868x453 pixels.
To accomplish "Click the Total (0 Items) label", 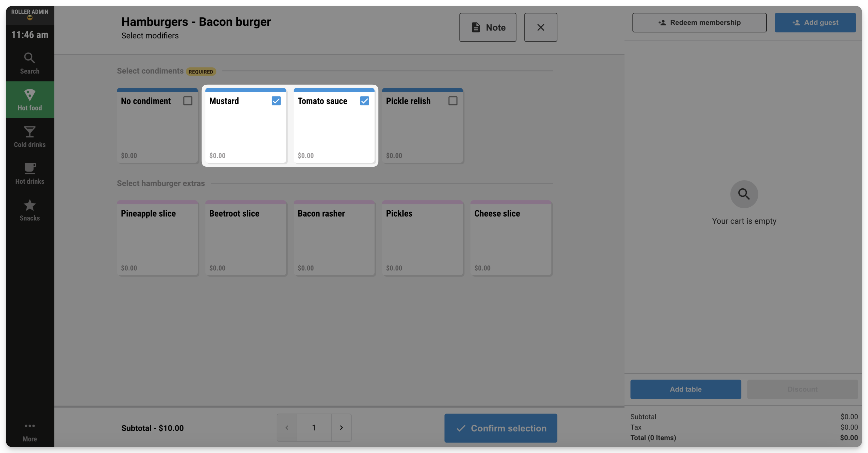I will [x=653, y=438].
